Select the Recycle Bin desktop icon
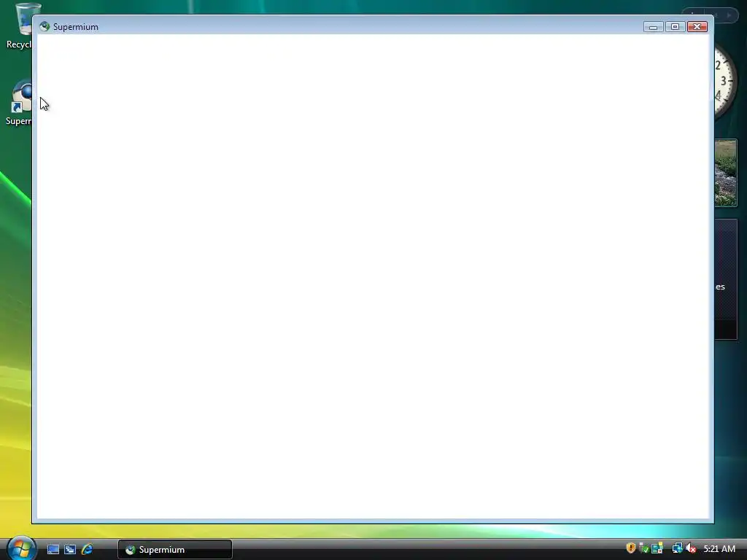Screen dimensions: 747x560 click(x=19, y=26)
